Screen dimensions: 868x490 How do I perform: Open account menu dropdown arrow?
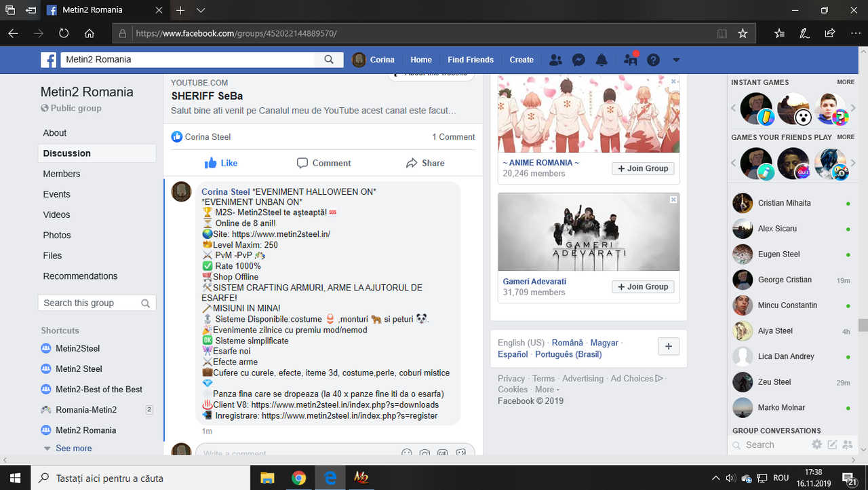(676, 60)
